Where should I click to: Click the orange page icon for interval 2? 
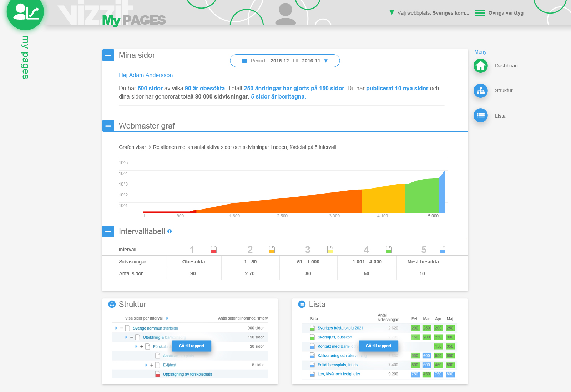pos(272,250)
